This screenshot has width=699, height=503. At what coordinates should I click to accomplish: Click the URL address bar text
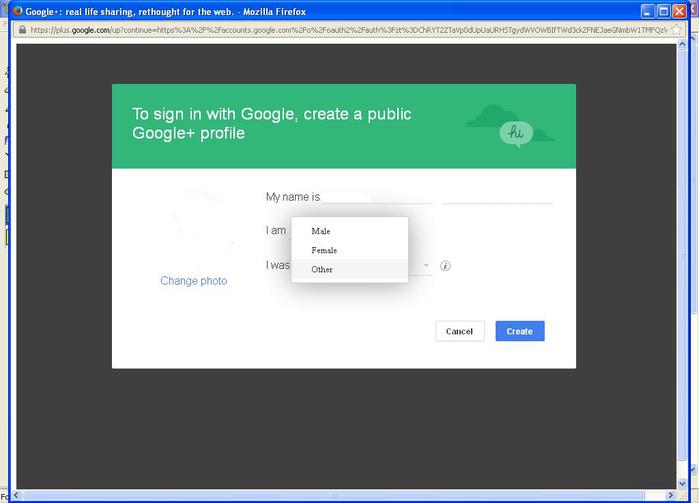pyautogui.click(x=349, y=30)
